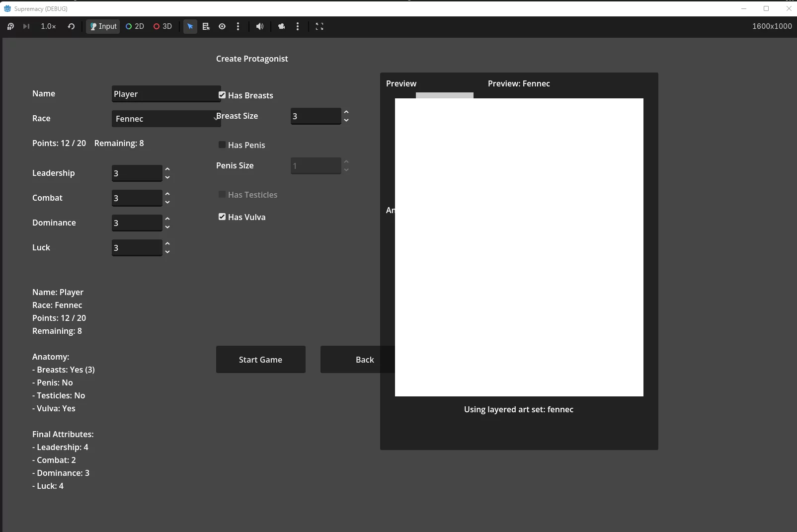This screenshot has height=532, width=797.
Task: Mute game audio with the speaker icon
Action: pyautogui.click(x=259, y=26)
